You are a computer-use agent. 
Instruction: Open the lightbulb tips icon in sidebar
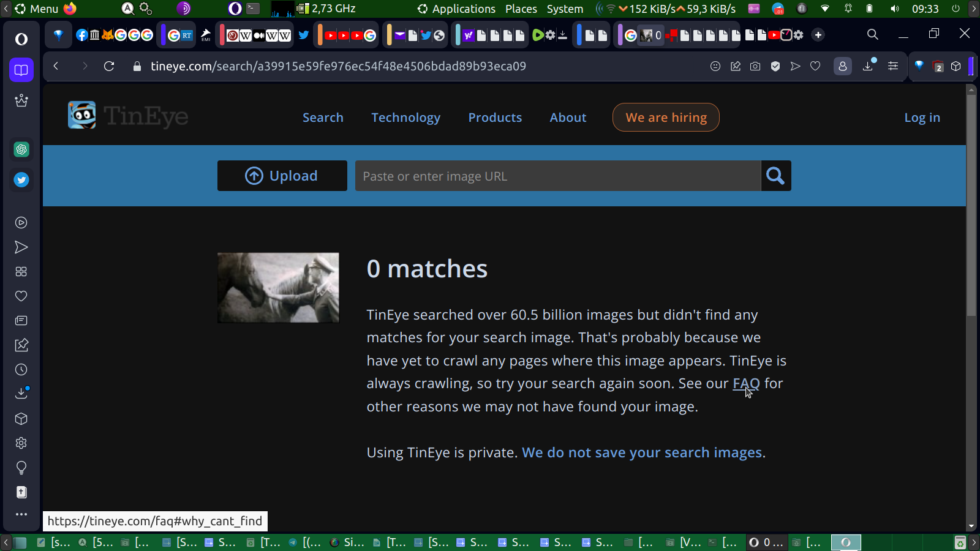[21, 468]
